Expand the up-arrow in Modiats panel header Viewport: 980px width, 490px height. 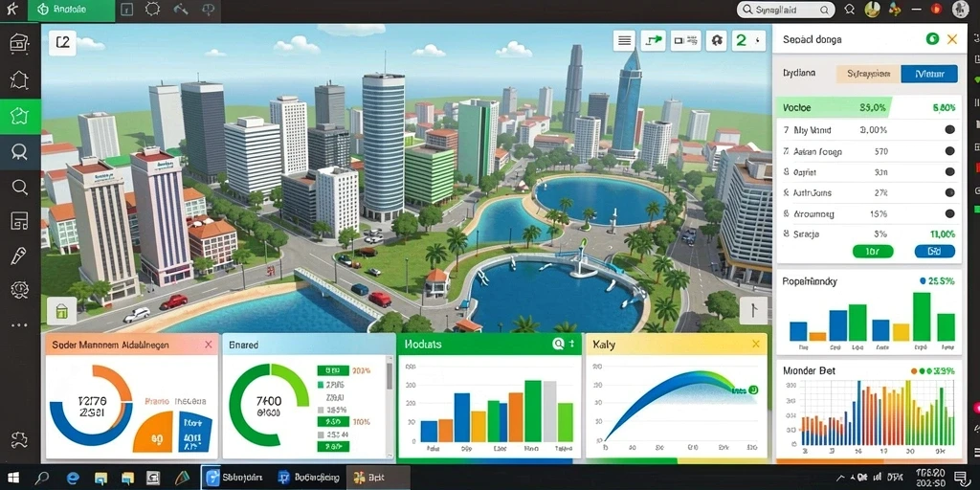(x=572, y=344)
